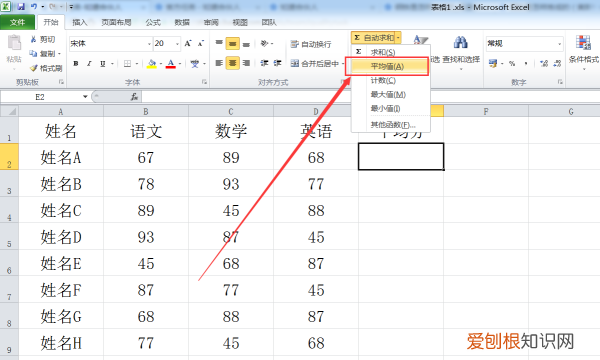Open the font name dropdown (宋体)
The width and height of the screenshot is (600, 360).
[149, 44]
